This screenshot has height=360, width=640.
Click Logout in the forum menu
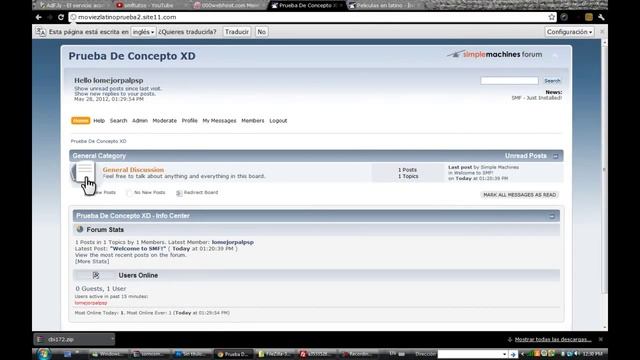click(278, 121)
